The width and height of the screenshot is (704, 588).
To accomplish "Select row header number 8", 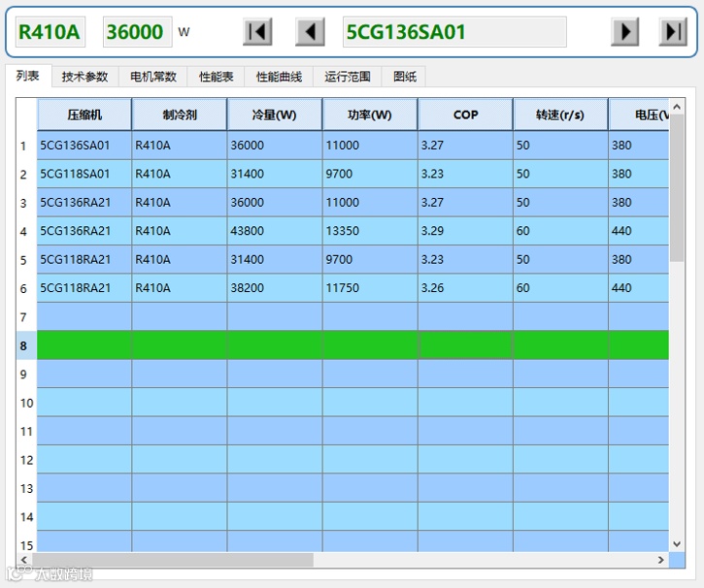I will 26,345.
